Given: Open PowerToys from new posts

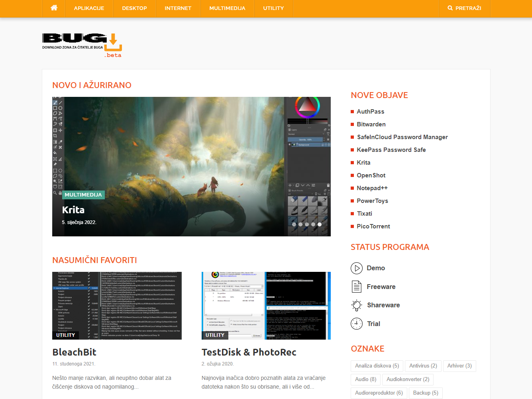Looking at the screenshot, I should pyautogui.click(x=372, y=201).
